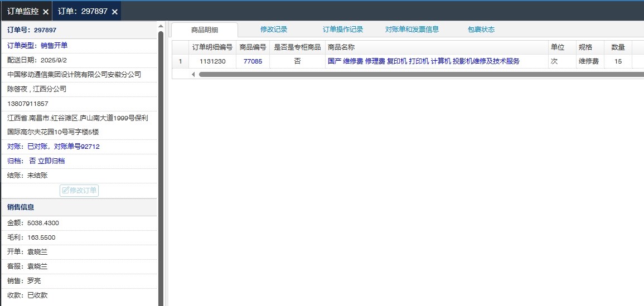The height and width of the screenshot is (306, 644).
Task: Show the 订单操作记录 tab
Action: click(x=343, y=30)
